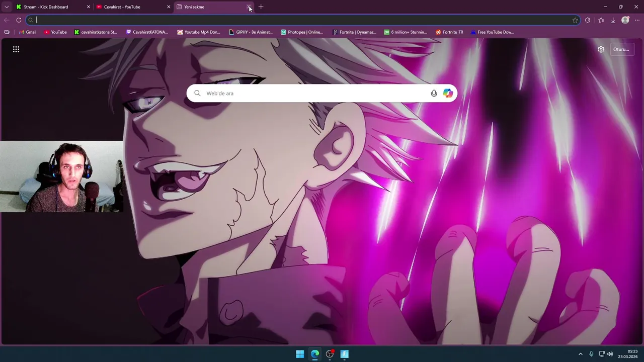Open the Windows Start menu
The width and height of the screenshot is (644, 362).
[x=300, y=354]
